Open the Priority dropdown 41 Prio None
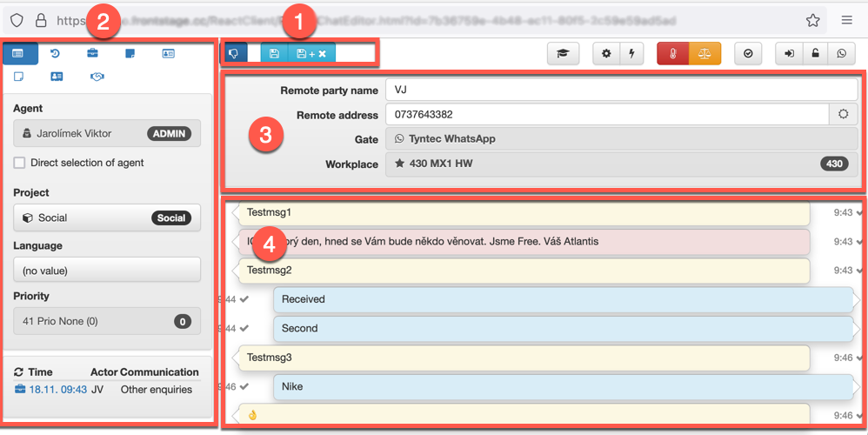Viewport: 868px width, 435px height. [107, 321]
